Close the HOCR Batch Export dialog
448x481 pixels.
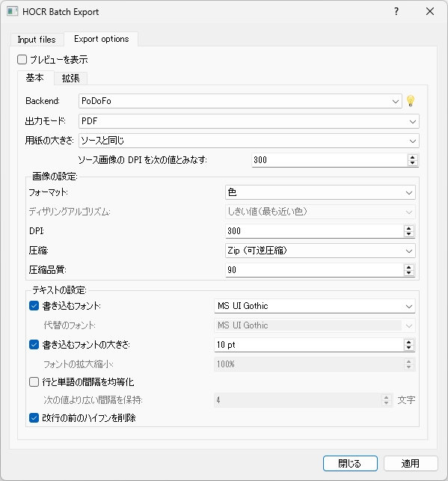tap(430, 12)
